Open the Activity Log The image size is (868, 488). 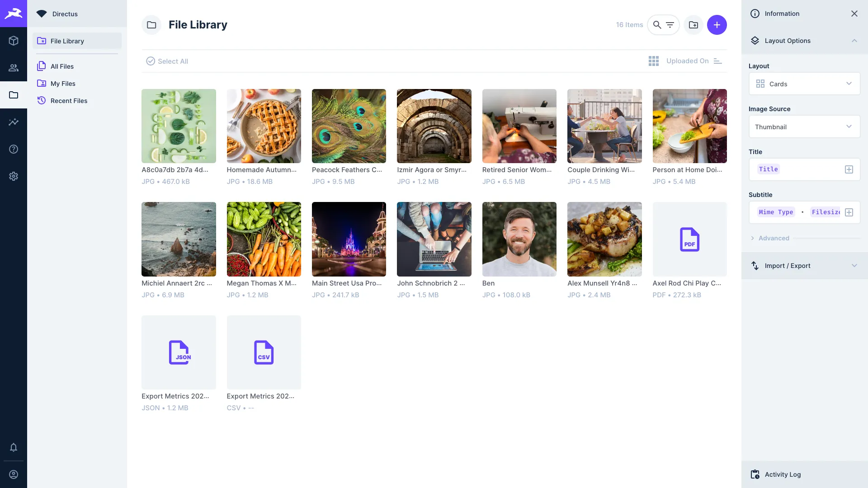pos(783,474)
